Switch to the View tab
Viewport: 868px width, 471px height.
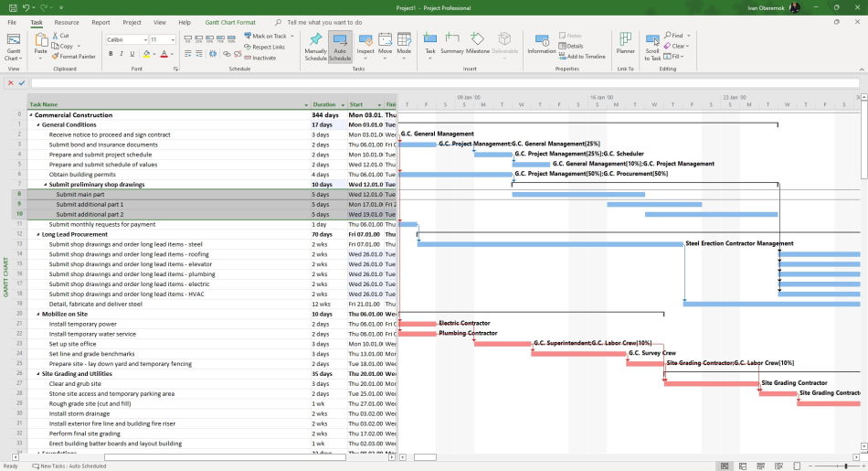coord(160,22)
